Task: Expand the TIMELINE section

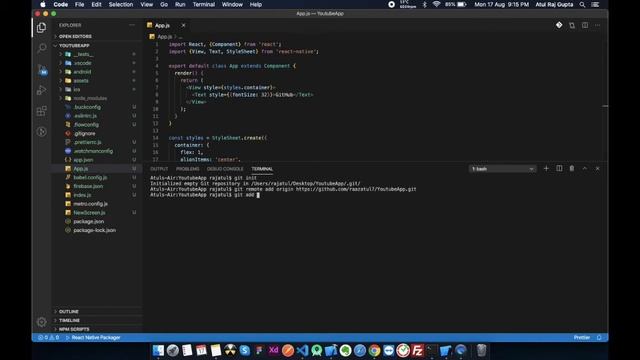Action: (69, 320)
